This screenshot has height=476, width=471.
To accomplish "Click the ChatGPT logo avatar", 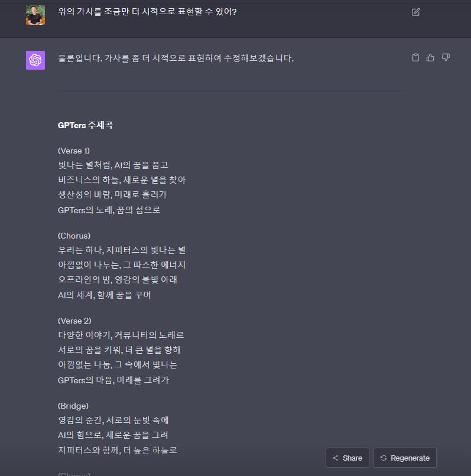I will (x=35, y=60).
